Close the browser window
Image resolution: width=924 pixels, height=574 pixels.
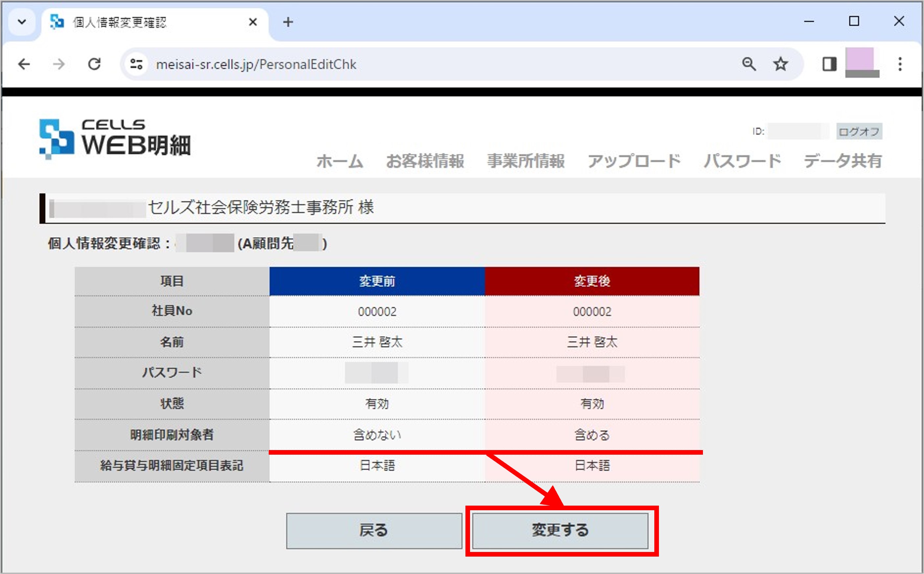(x=899, y=21)
